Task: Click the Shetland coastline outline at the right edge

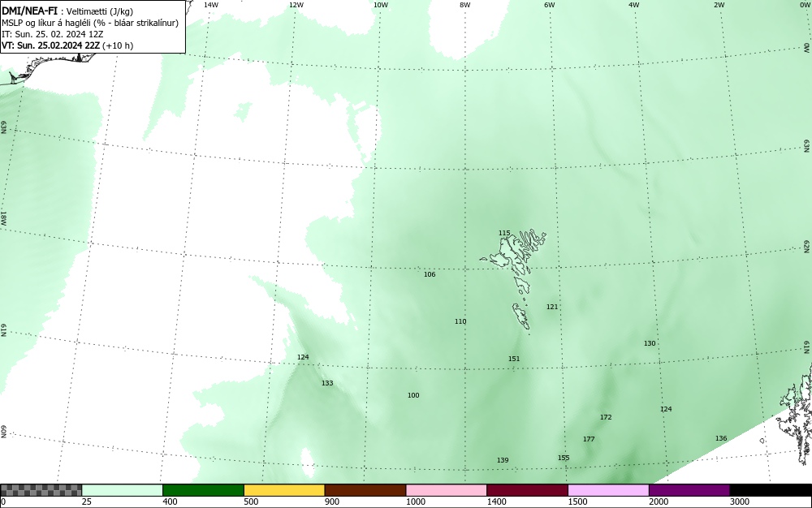Action: click(797, 414)
